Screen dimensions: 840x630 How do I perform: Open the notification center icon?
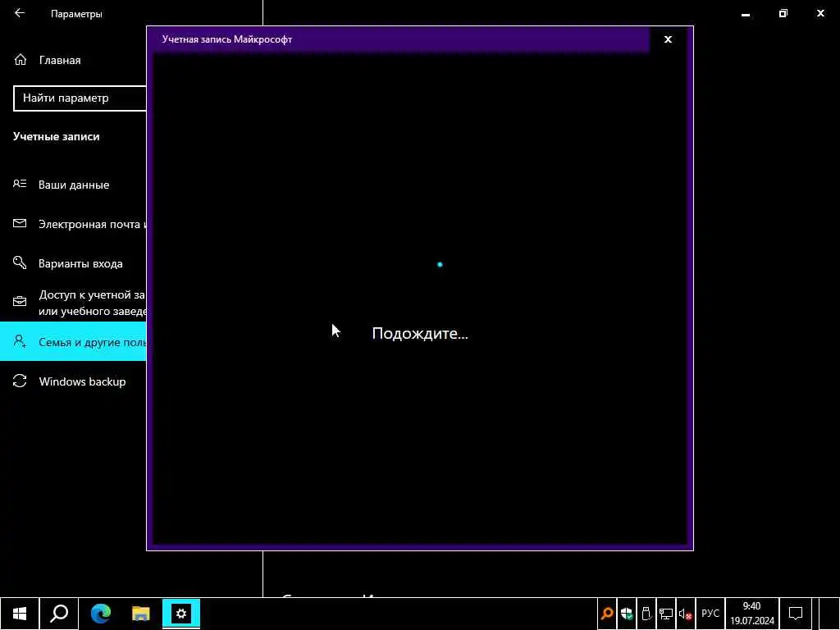[x=796, y=614]
